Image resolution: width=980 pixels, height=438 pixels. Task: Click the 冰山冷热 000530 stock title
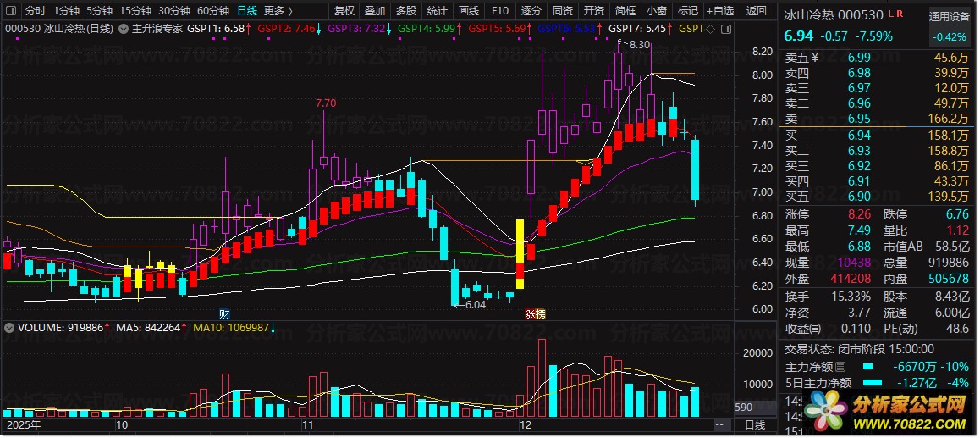click(834, 15)
